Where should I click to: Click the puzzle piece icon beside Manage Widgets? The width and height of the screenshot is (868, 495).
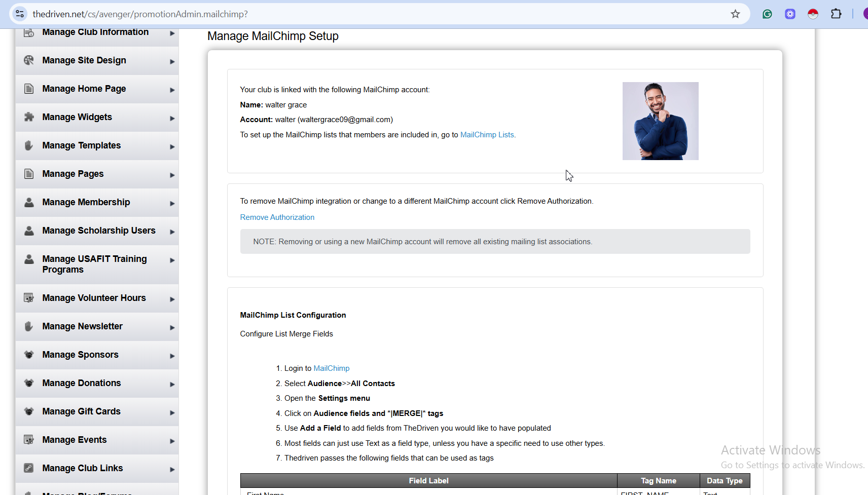click(29, 117)
